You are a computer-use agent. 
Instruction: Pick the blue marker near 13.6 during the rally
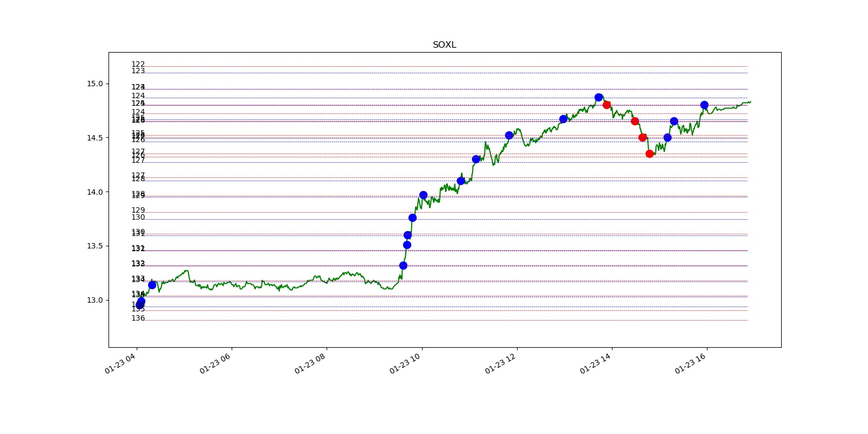407,235
